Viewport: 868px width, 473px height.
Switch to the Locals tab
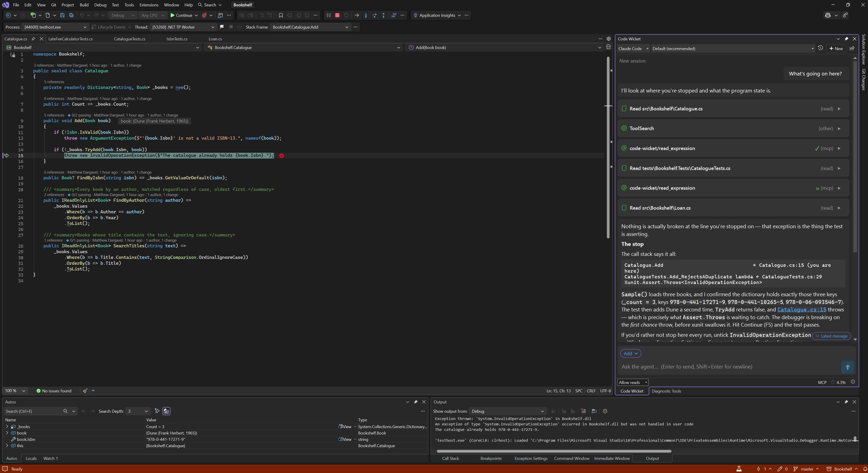pyautogui.click(x=31, y=458)
